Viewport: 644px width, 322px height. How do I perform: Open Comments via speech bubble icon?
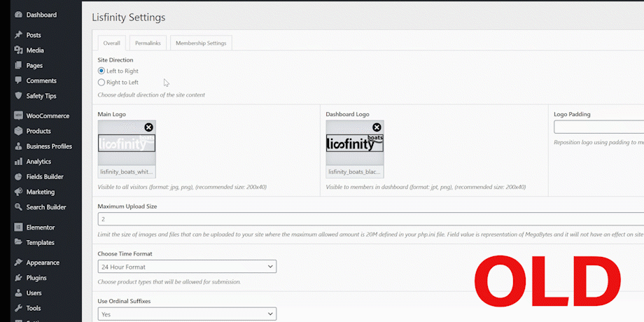point(18,80)
